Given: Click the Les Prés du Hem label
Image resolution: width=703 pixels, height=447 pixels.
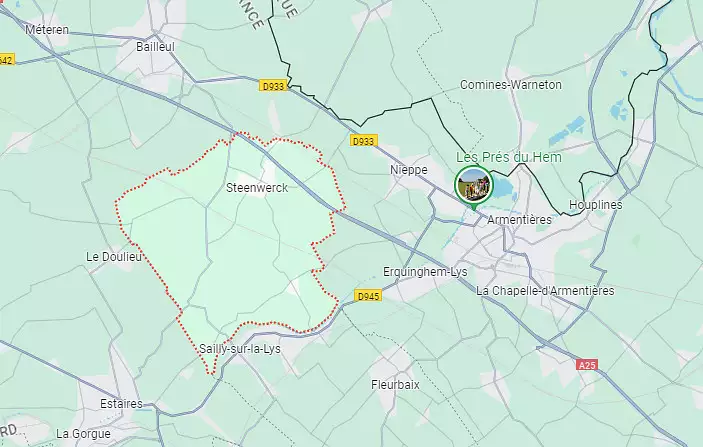Looking at the screenshot, I should pyautogui.click(x=509, y=157).
